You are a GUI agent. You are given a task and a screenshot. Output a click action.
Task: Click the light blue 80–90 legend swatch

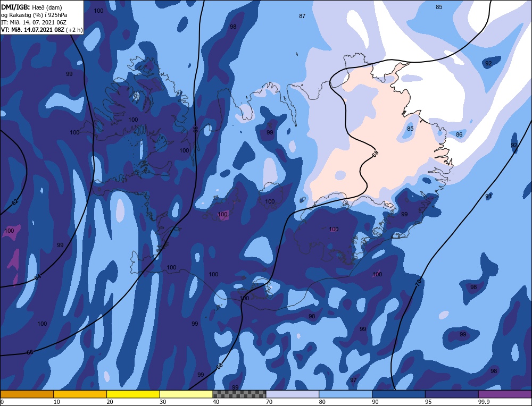click(x=346, y=394)
